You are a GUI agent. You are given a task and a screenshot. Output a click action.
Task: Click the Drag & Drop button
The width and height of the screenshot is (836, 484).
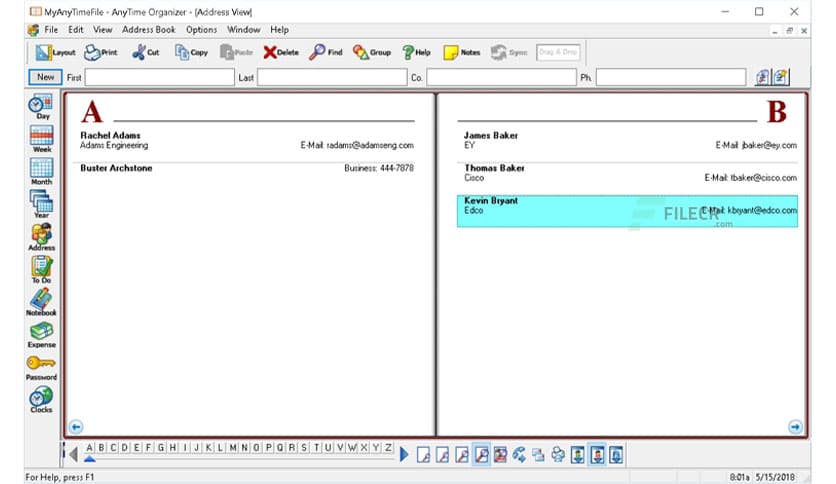click(558, 52)
